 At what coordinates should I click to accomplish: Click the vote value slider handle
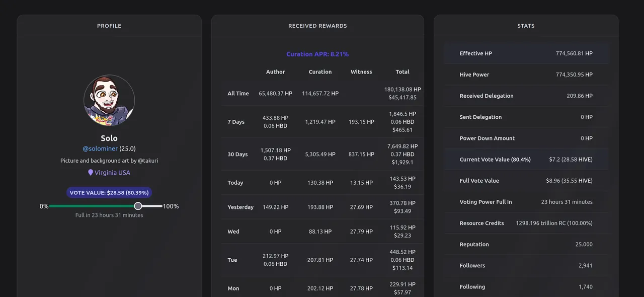[x=138, y=206]
